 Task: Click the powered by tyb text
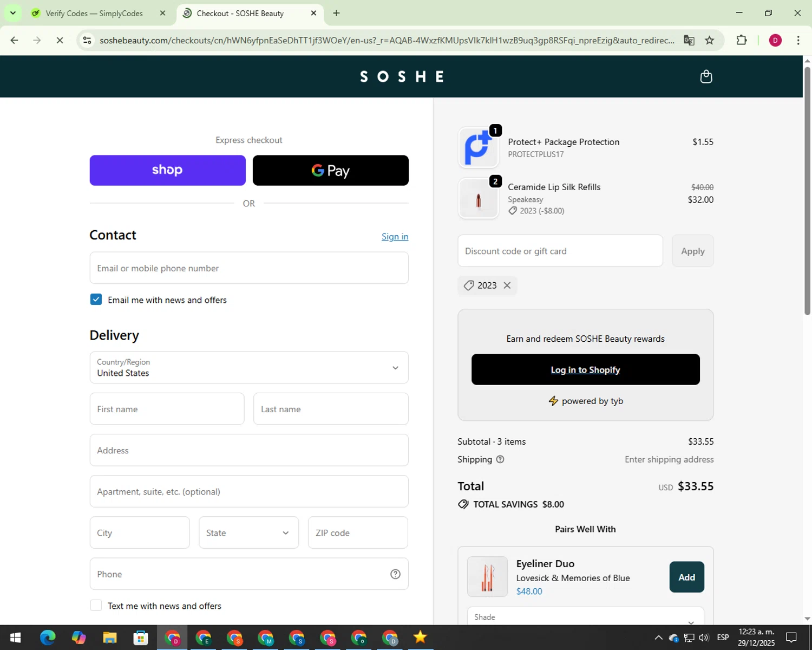(592, 401)
